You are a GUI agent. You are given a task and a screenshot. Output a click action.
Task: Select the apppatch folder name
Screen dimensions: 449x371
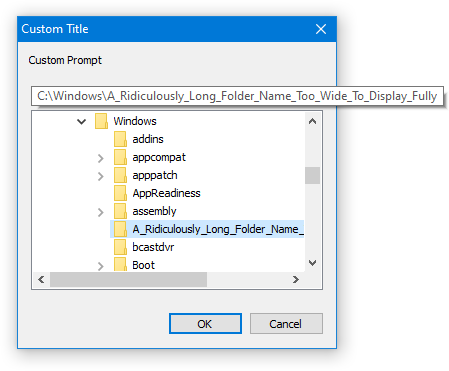tap(155, 175)
